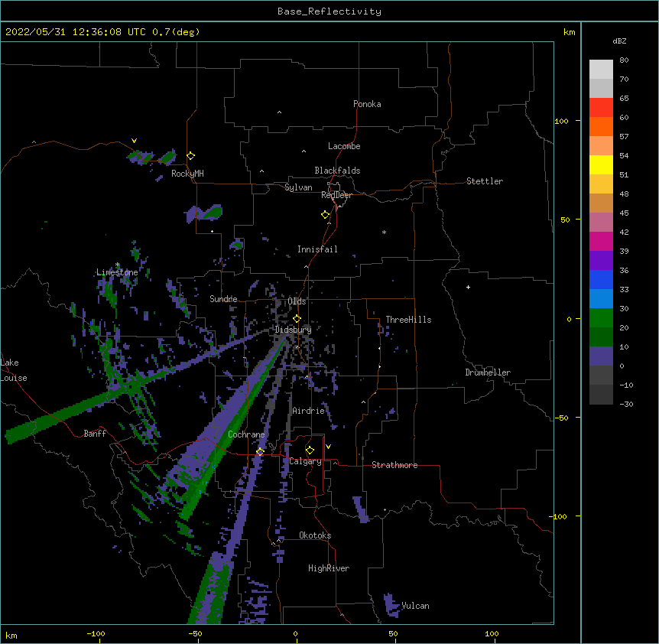Click the yellow V marker northeast of Calgary
This screenshot has width=659, height=644.
click(328, 447)
